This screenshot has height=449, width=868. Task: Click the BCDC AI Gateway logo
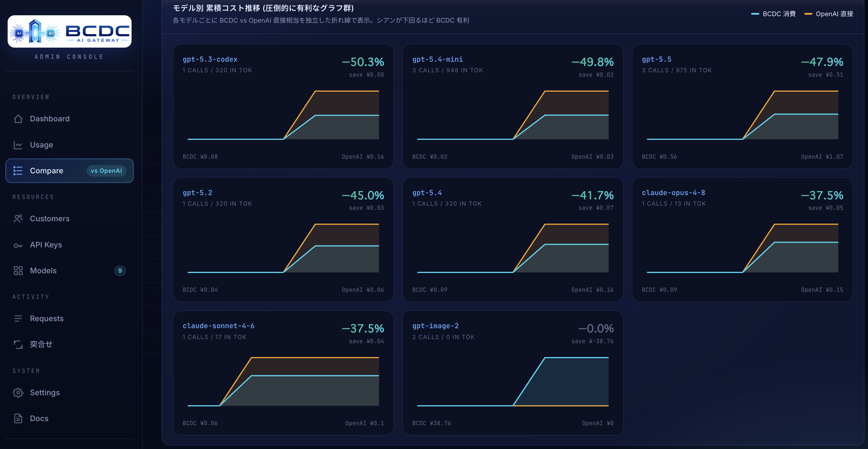(x=69, y=31)
